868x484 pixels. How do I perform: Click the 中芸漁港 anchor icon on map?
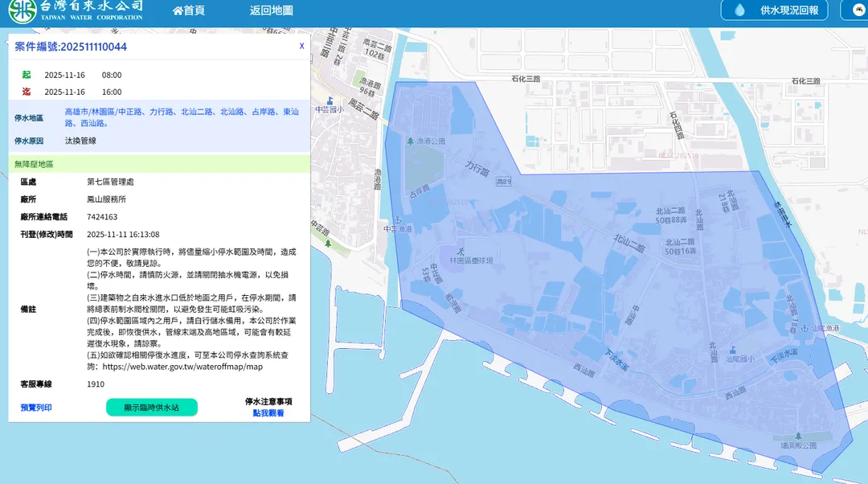[398, 220]
